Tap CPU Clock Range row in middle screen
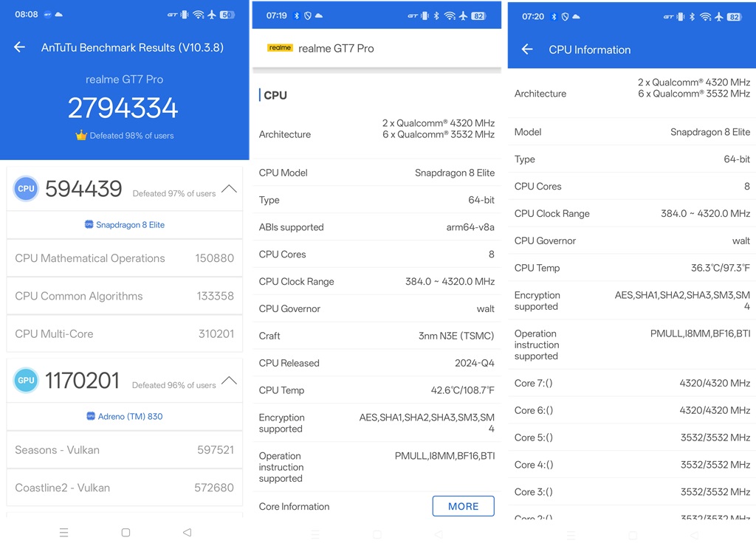Image resolution: width=756 pixels, height=543 pixels. [x=377, y=281]
